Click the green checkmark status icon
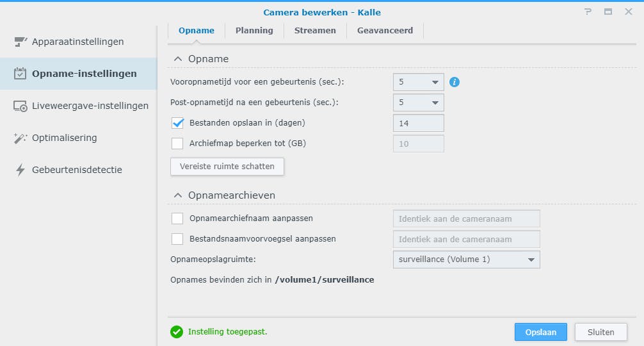Screen dimensions: 644x346 coord(177,332)
